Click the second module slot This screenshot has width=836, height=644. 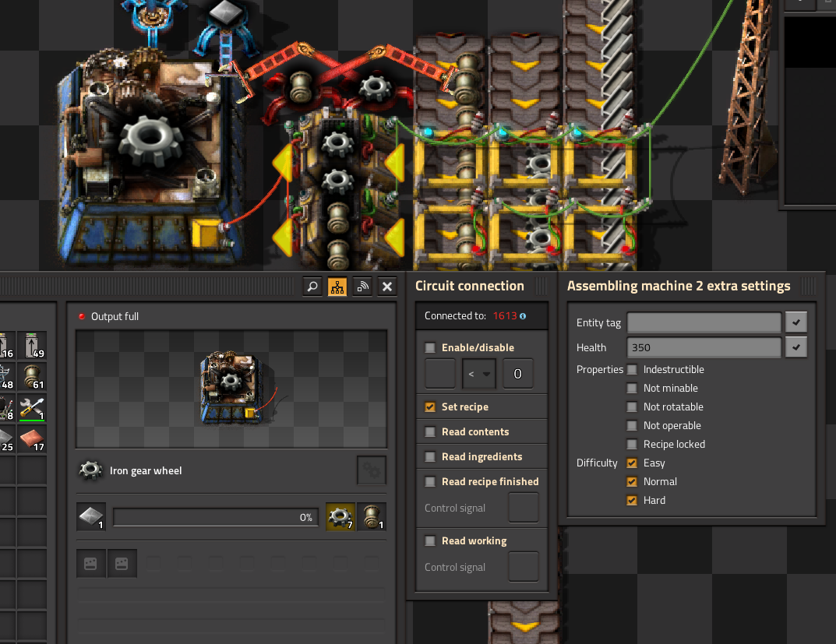(x=122, y=564)
